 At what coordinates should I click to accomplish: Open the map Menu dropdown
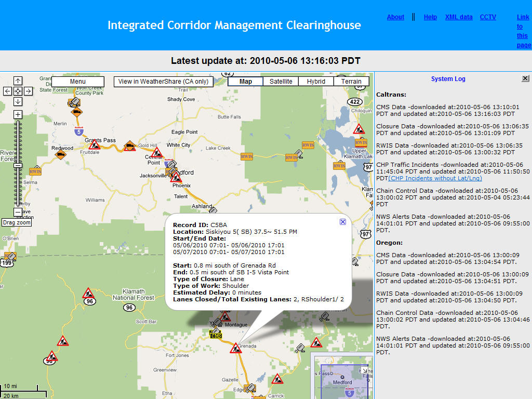coord(78,82)
